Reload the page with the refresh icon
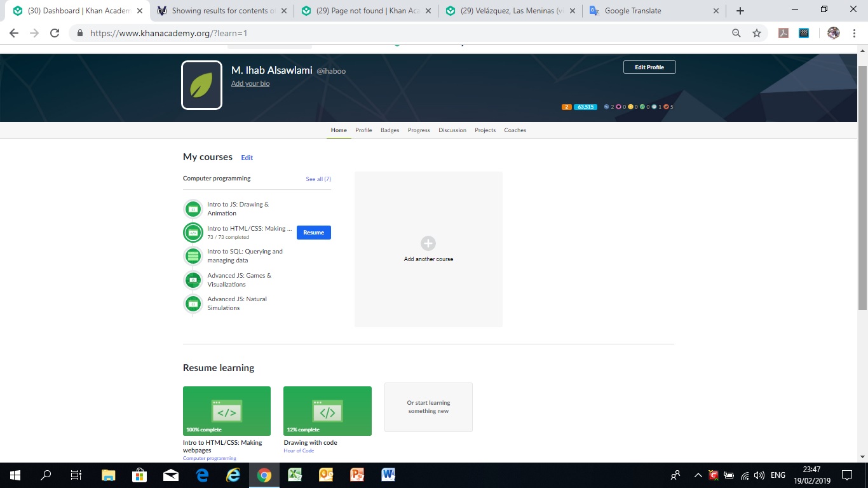Image resolution: width=868 pixels, height=488 pixels. tap(55, 33)
